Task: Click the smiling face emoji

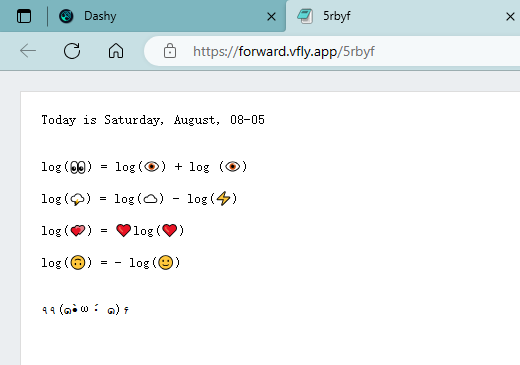Action: tap(166, 263)
